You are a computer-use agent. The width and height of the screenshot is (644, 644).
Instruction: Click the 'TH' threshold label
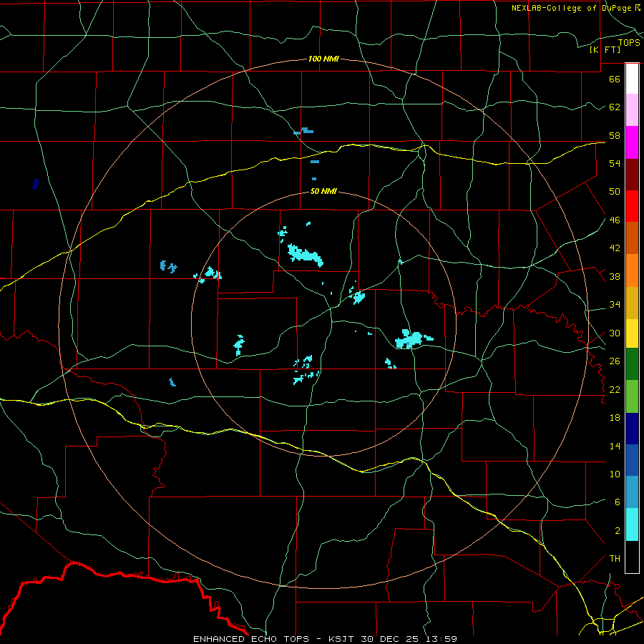[x=615, y=559]
